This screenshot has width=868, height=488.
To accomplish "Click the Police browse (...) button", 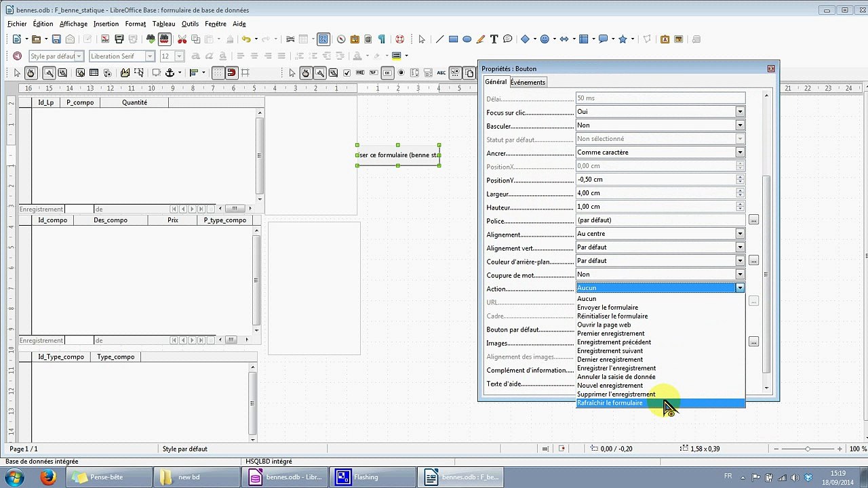I will tap(753, 220).
